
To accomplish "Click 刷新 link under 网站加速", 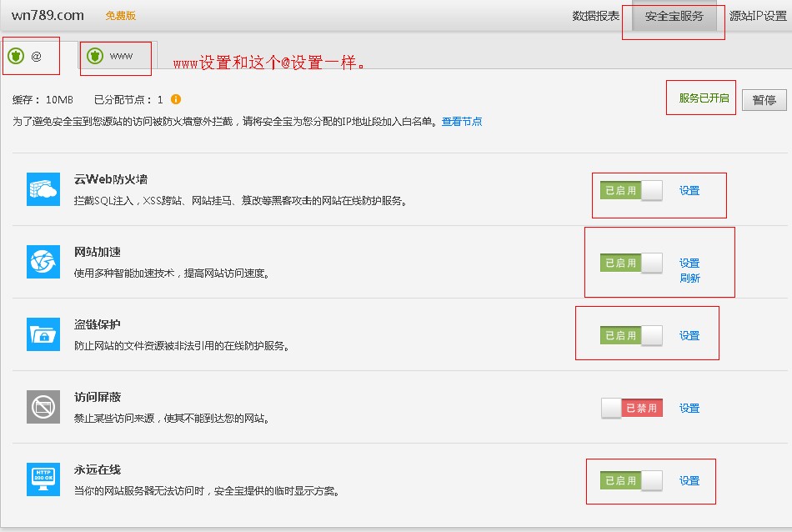I will (689, 279).
